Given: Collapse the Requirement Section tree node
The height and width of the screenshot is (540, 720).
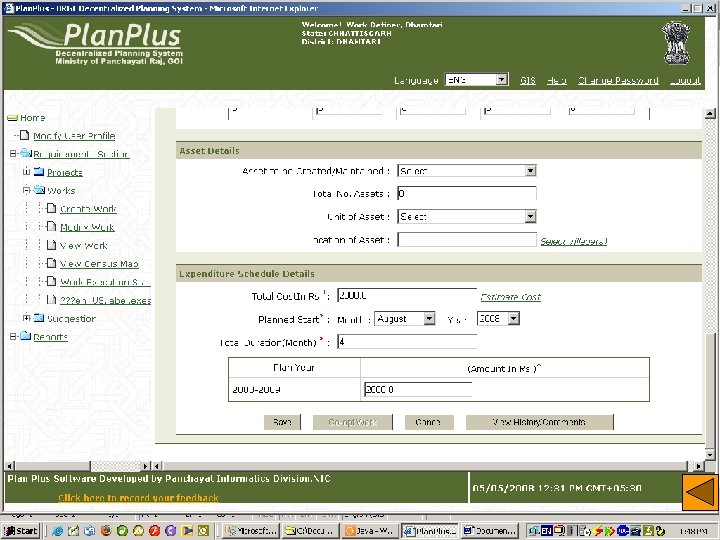Looking at the screenshot, I should pyautogui.click(x=13, y=153).
